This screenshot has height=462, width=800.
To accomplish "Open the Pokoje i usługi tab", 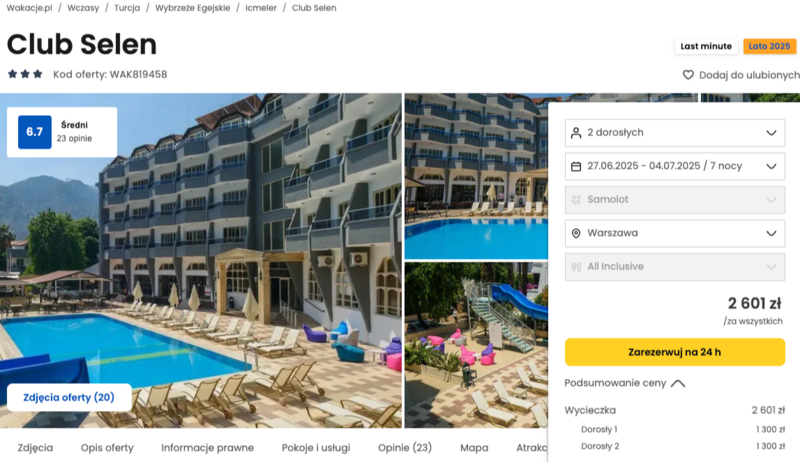I will tap(316, 448).
